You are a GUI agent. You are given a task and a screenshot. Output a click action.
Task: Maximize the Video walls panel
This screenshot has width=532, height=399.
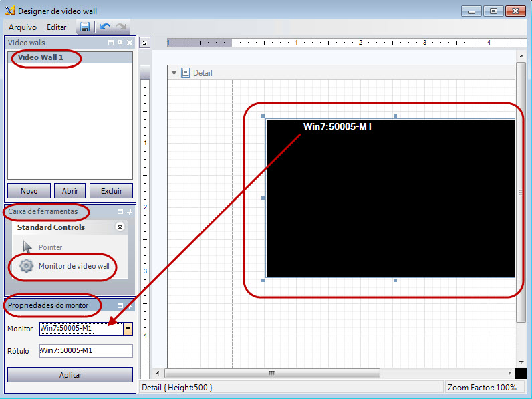(x=110, y=43)
